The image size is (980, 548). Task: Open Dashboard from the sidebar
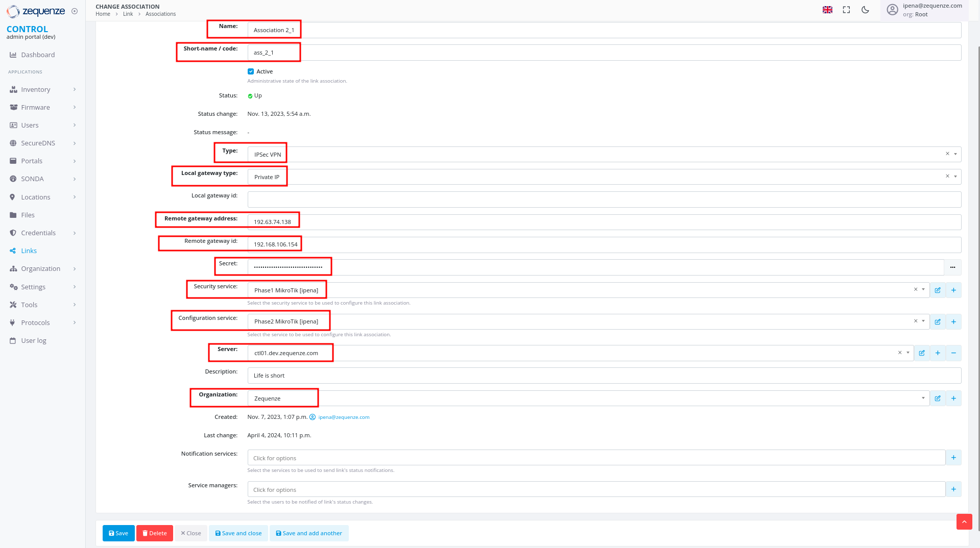pos(38,55)
